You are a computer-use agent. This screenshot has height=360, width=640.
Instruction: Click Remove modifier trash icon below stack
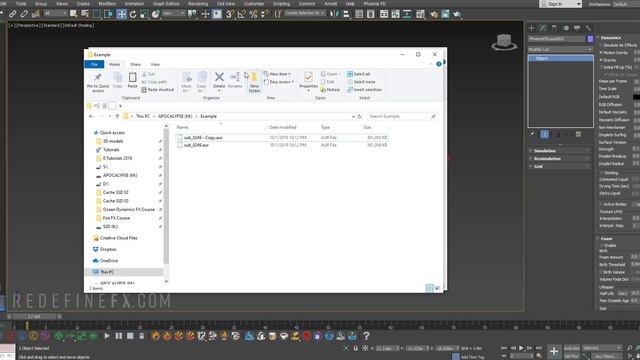click(578, 134)
